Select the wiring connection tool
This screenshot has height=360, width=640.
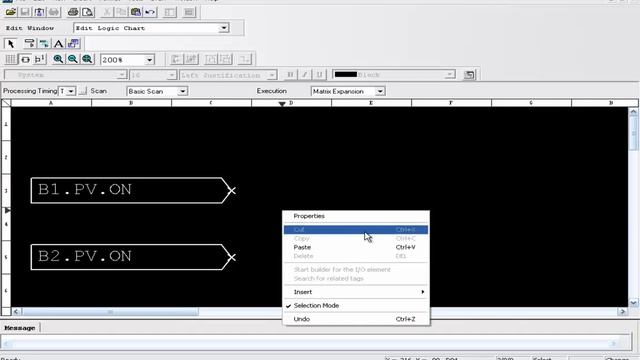pos(44,43)
